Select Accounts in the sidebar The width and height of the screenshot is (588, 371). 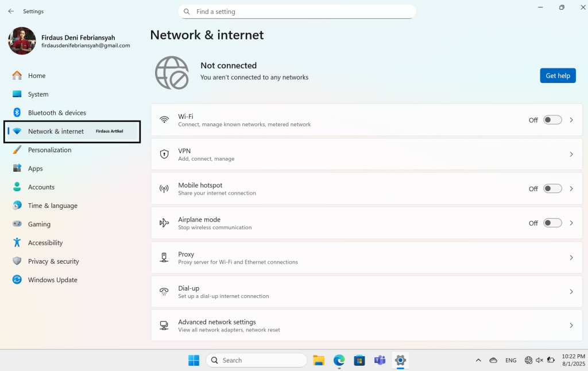(41, 187)
